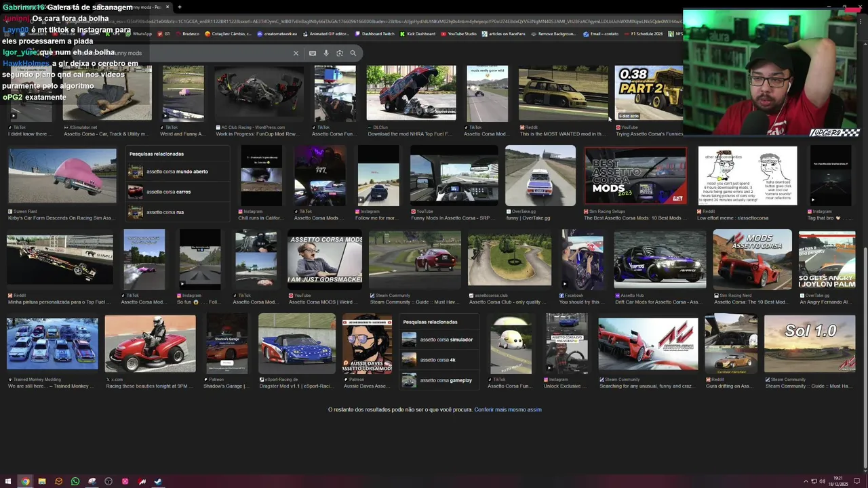Viewport: 868px width, 488px height.
Task: Open the Bradesco bookmark
Action: click(x=188, y=34)
